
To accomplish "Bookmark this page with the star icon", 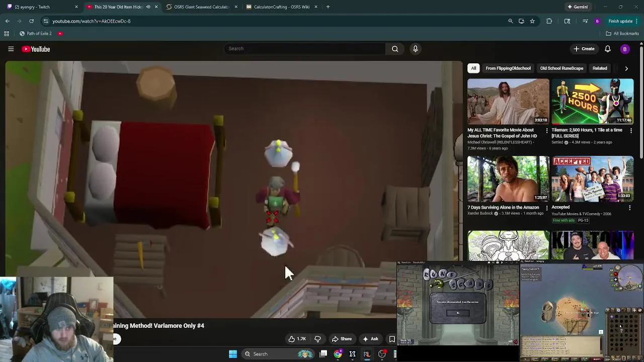I will (532, 21).
